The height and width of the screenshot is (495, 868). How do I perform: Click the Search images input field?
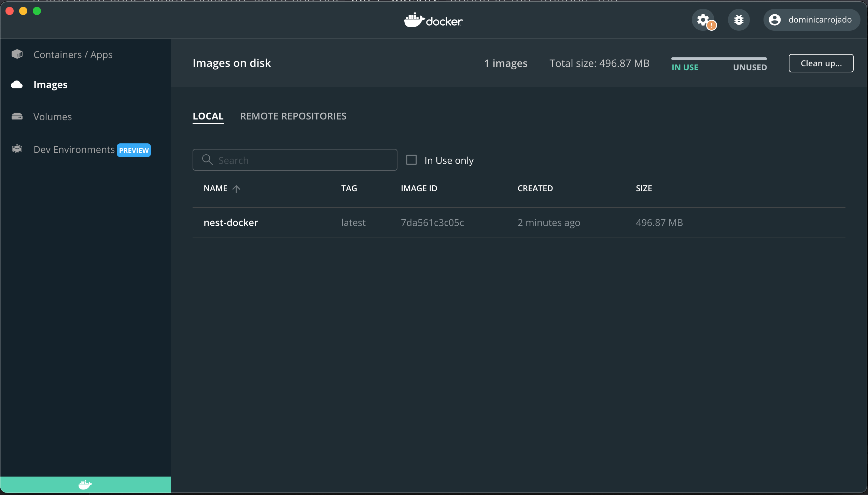(x=295, y=160)
